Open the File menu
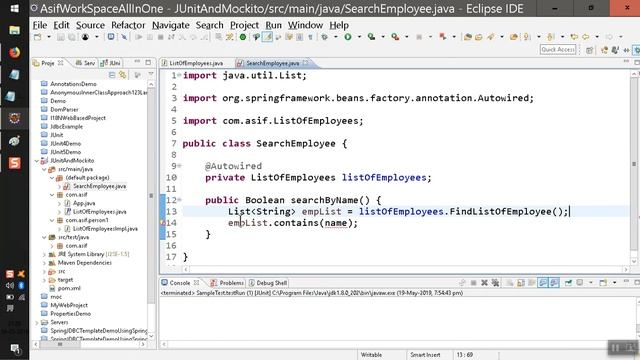640x360 pixels. coord(40,25)
